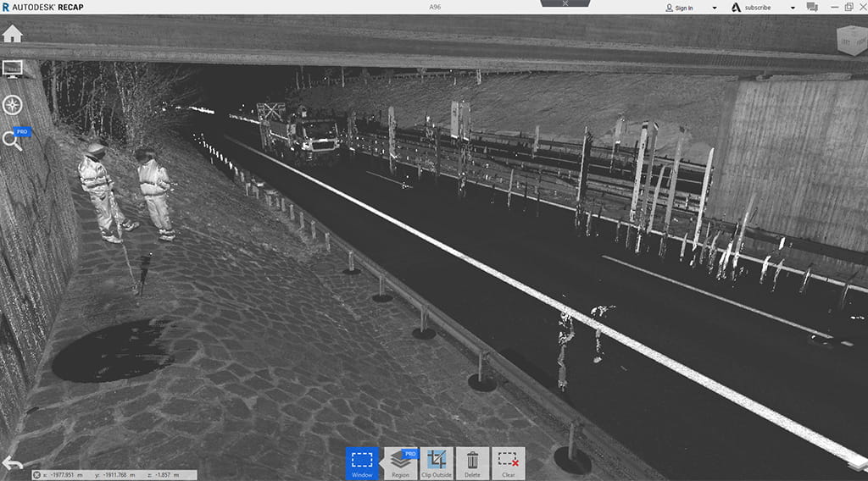Clear the current selection
Screen dimensions: 868x481
tap(508, 463)
